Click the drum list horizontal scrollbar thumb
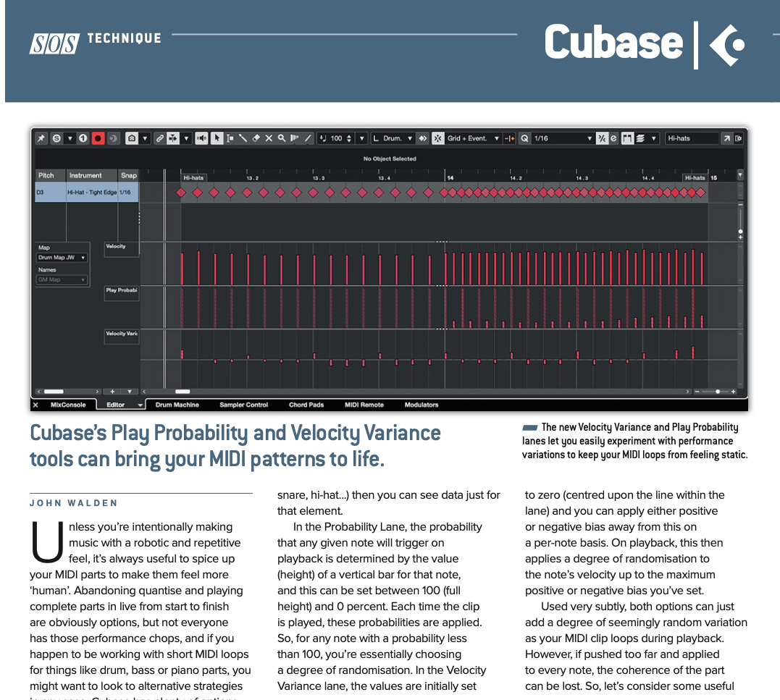Viewport: 780px width, 700px height. 54,392
